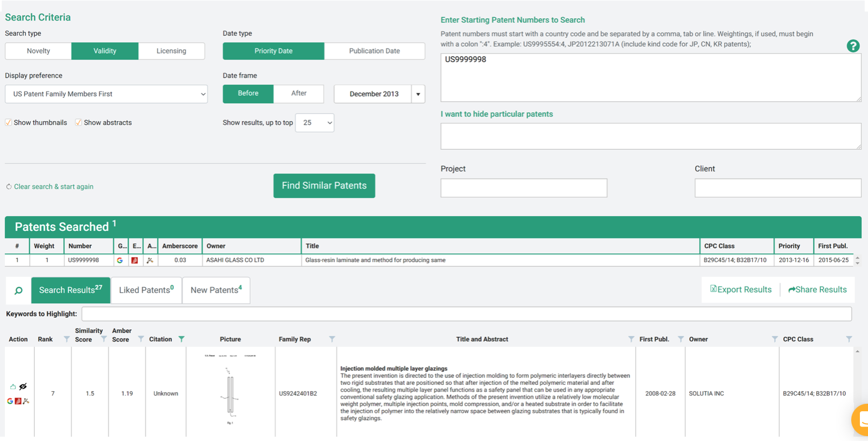Filter results by Similarity Score column

pyautogui.click(x=104, y=339)
